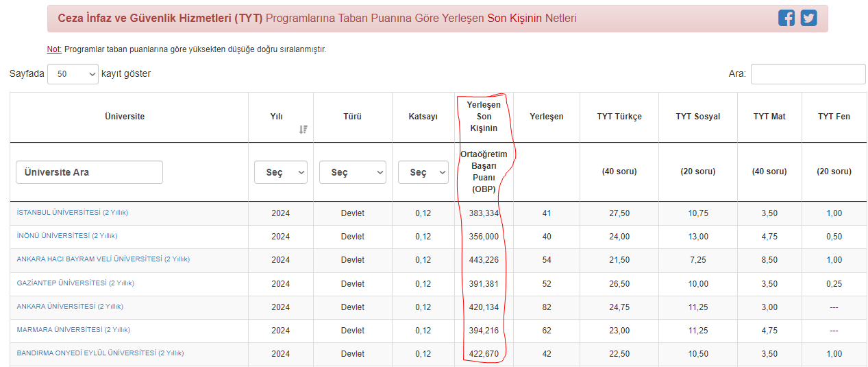Select the OBP value 383,334

click(484, 213)
